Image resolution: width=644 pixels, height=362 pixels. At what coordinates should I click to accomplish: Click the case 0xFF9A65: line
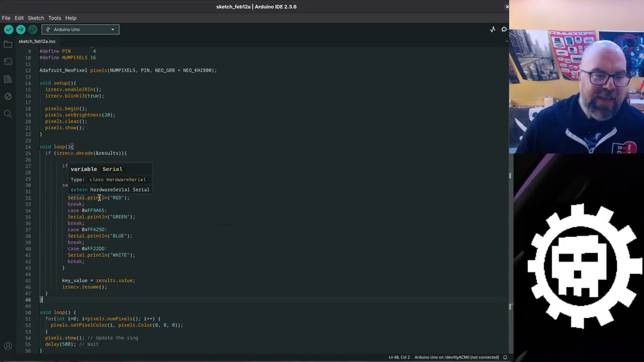coord(87,211)
